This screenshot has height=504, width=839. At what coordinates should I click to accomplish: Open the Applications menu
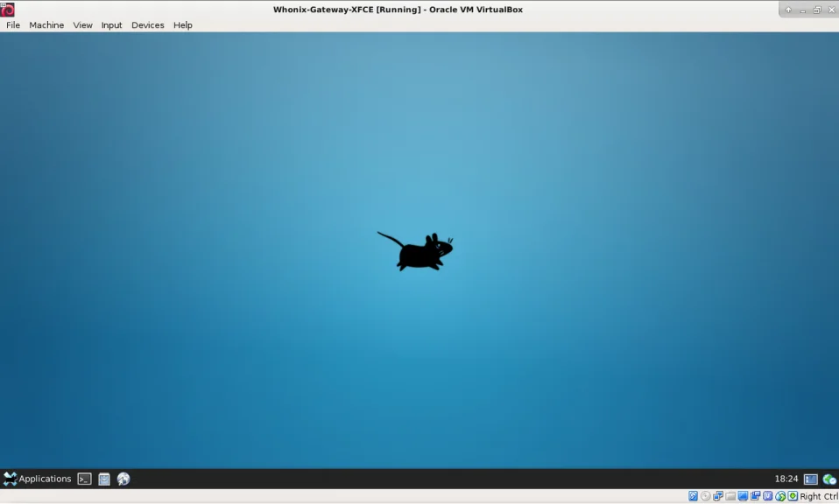(x=37, y=479)
